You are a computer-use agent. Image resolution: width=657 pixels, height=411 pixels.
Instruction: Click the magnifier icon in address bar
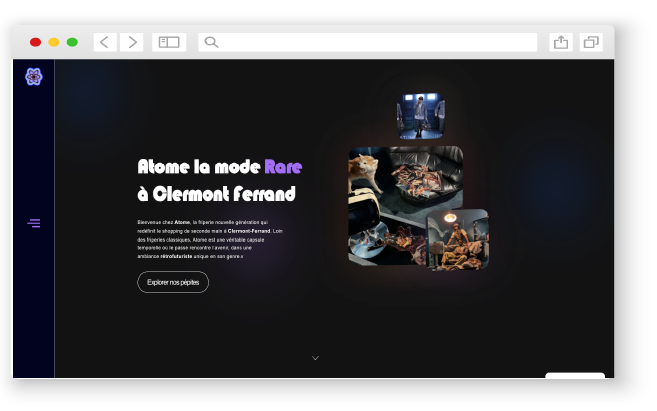click(x=211, y=42)
